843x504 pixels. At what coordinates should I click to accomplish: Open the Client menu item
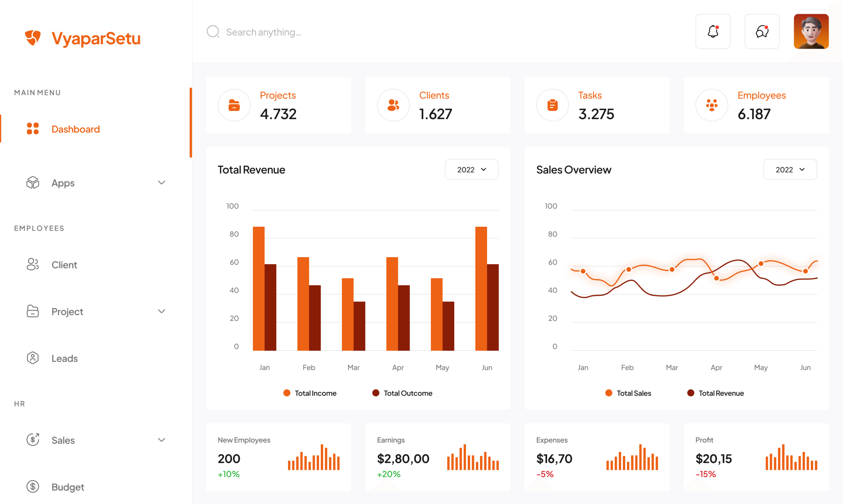point(64,265)
